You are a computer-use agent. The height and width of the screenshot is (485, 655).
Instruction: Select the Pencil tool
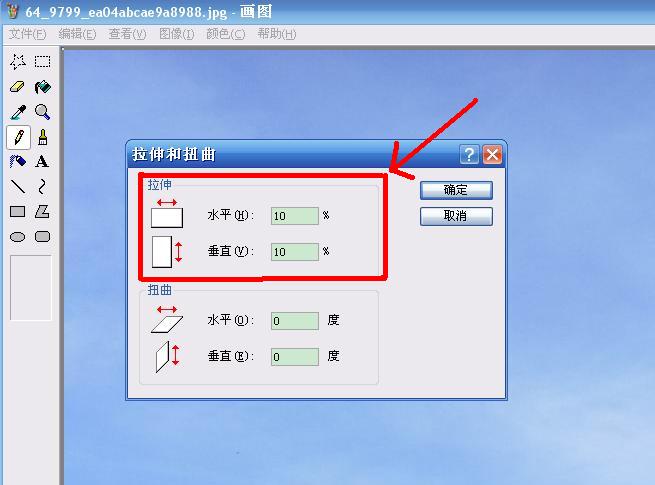click(x=18, y=137)
